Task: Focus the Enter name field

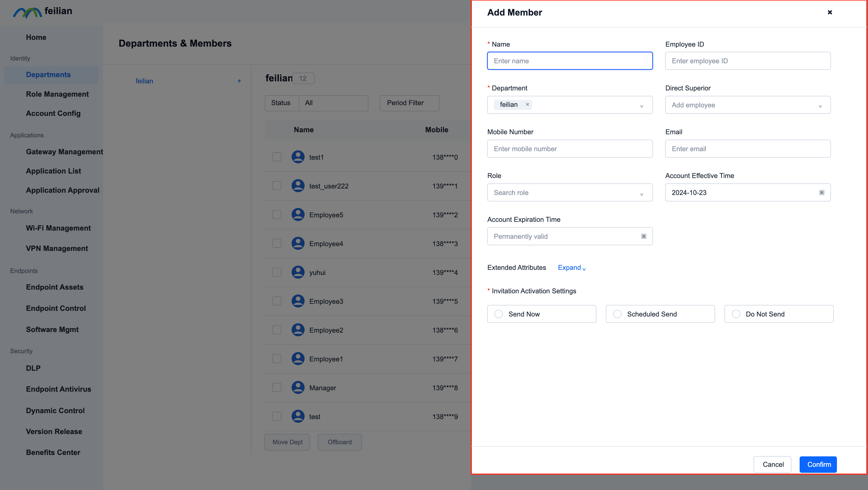Action: click(x=570, y=61)
